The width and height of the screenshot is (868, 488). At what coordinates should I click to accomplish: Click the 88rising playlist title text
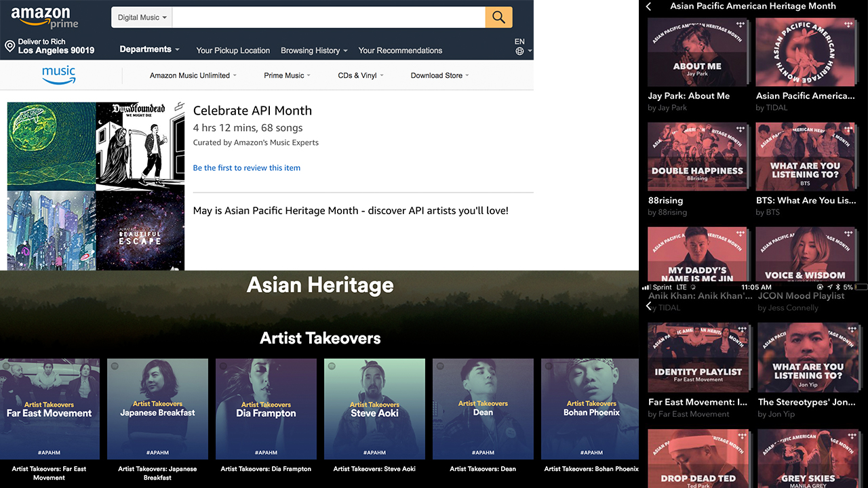click(x=665, y=201)
